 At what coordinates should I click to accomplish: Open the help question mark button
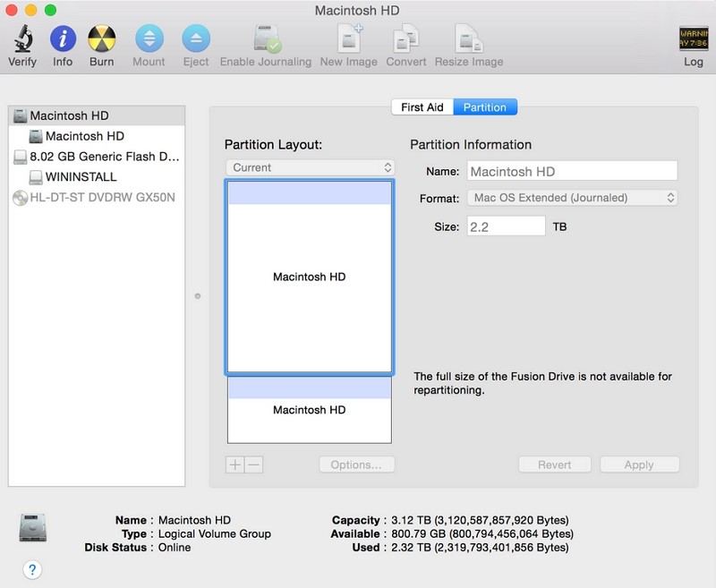coord(32,569)
